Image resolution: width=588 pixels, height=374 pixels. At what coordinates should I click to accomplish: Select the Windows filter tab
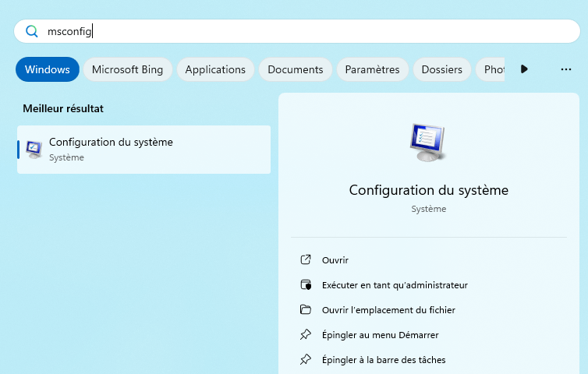[x=48, y=69]
